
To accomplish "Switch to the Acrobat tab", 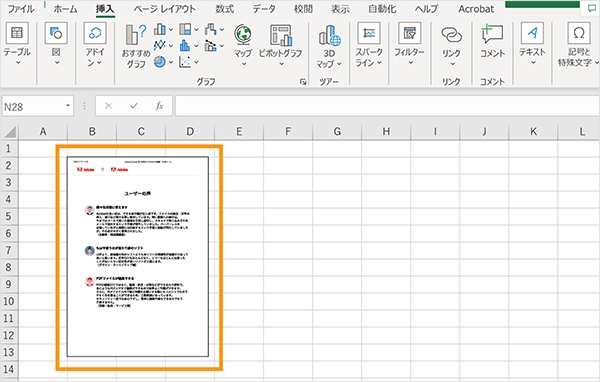I will click(476, 8).
